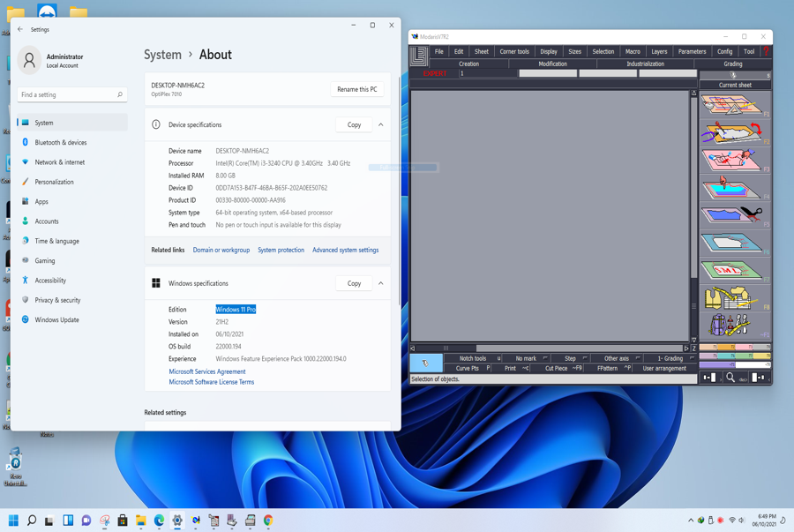Open the Layers menu in Modaris
This screenshot has width=794, height=532.
[659, 52]
